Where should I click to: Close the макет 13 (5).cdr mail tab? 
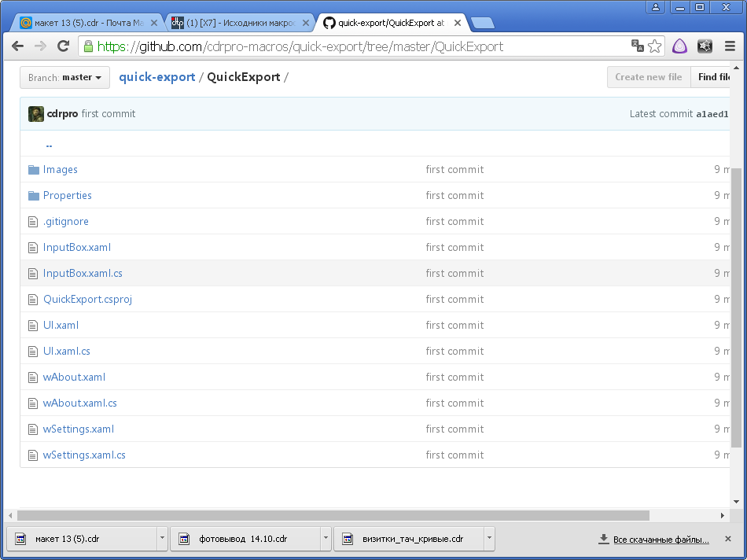pos(154,23)
